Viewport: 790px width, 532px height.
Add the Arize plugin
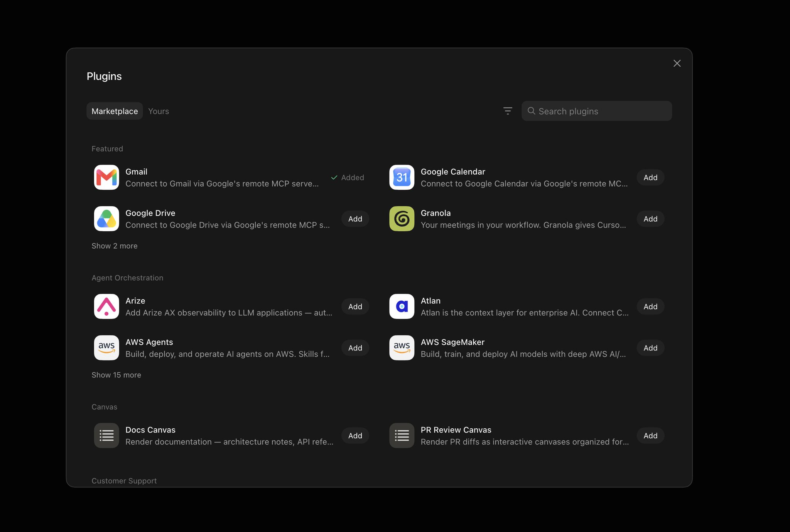click(355, 306)
